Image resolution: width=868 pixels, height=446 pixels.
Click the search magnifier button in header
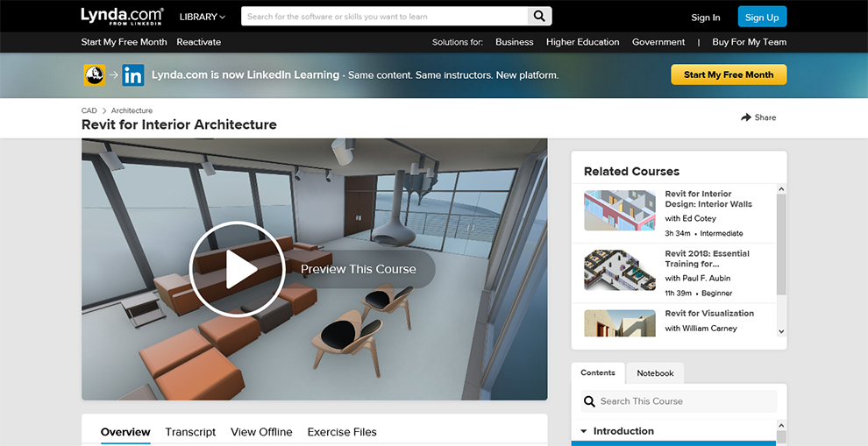pyautogui.click(x=539, y=16)
